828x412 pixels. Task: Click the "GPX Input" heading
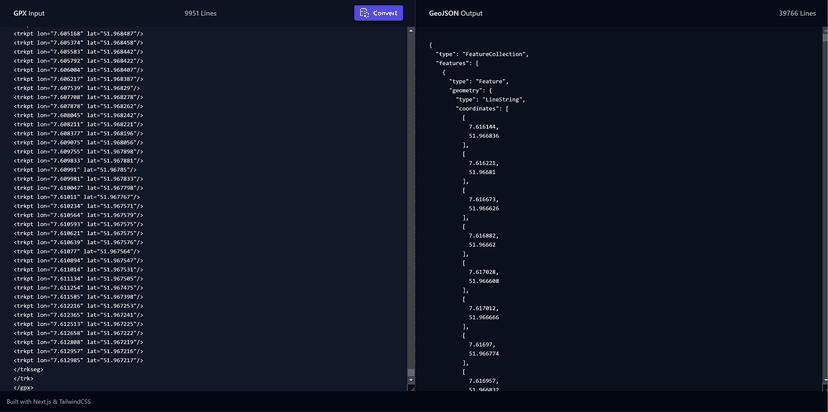[x=29, y=13]
